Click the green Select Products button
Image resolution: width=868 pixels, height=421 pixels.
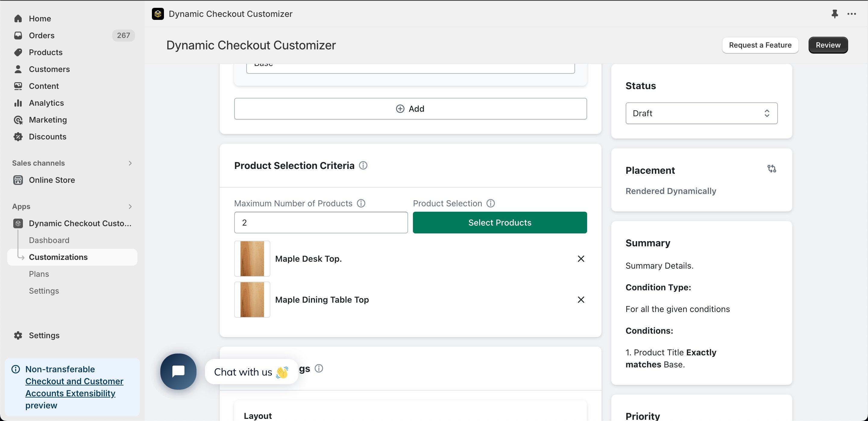[500, 222]
